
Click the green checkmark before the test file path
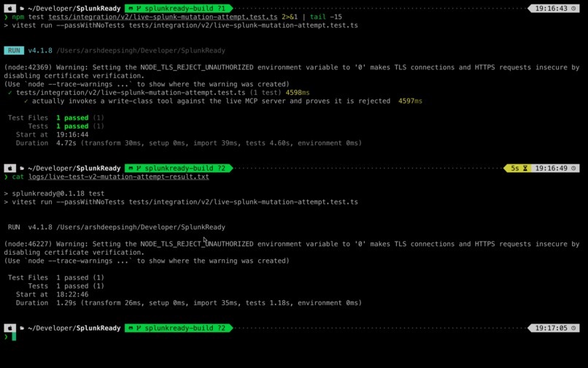point(9,93)
